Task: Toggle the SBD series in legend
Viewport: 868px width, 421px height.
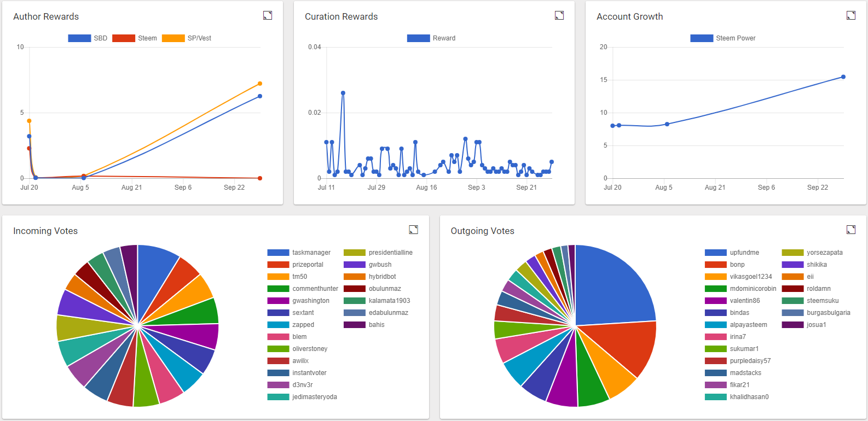Action: (88, 38)
